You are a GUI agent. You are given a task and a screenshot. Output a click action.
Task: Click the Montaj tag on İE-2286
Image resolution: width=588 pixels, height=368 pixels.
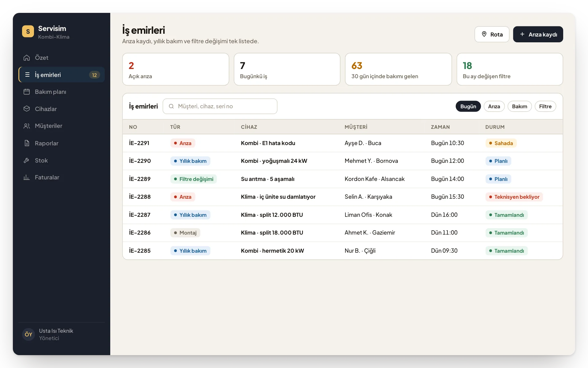click(x=185, y=233)
